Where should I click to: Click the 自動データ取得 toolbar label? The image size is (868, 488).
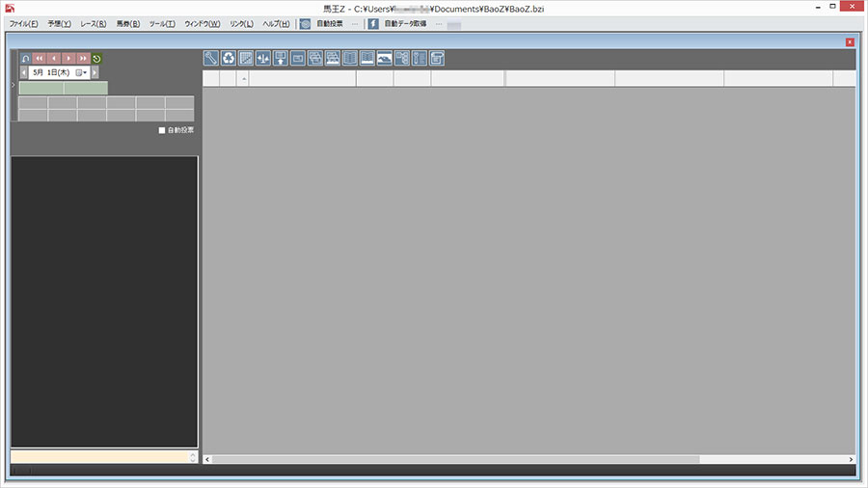point(405,24)
